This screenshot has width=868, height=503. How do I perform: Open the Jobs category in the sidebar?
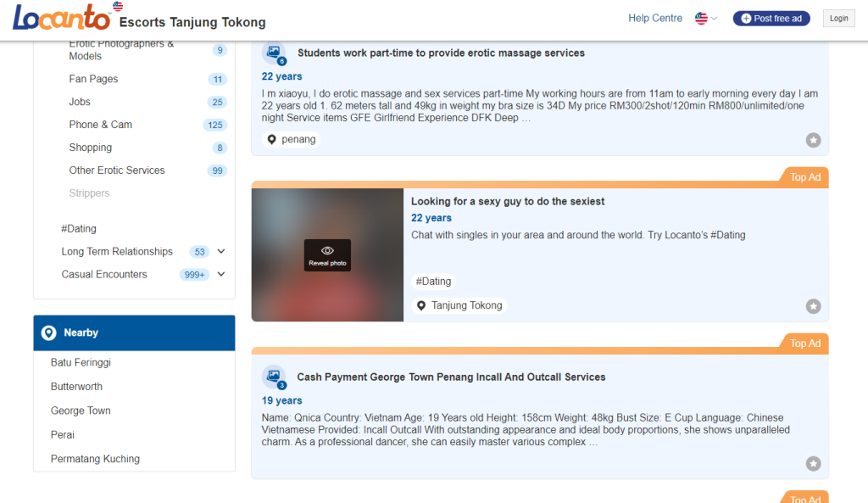click(80, 102)
